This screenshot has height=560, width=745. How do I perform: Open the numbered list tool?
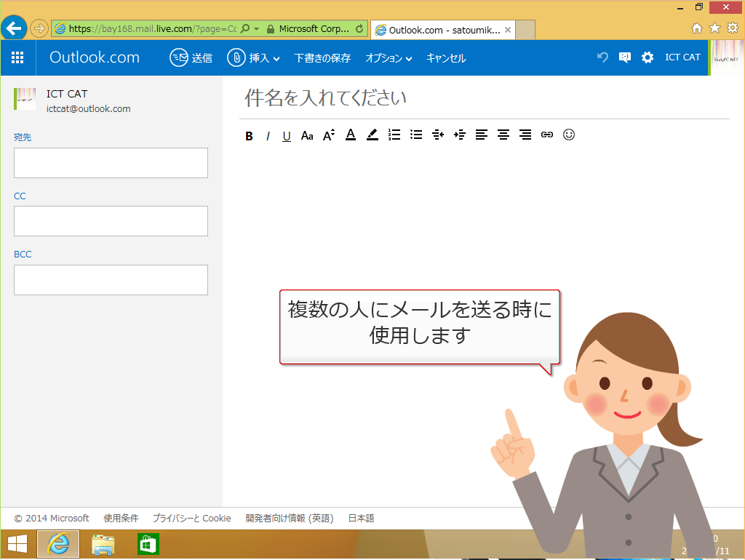click(x=394, y=135)
